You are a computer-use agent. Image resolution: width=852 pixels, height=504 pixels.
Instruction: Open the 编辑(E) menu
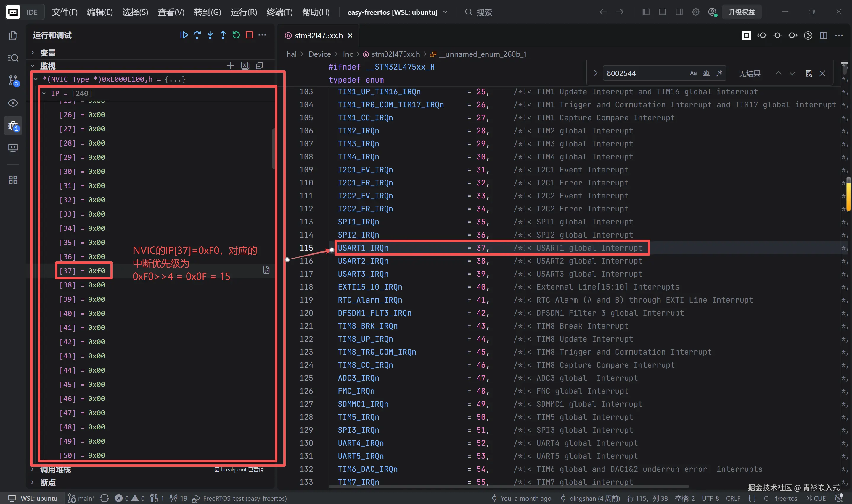coord(99,12)
